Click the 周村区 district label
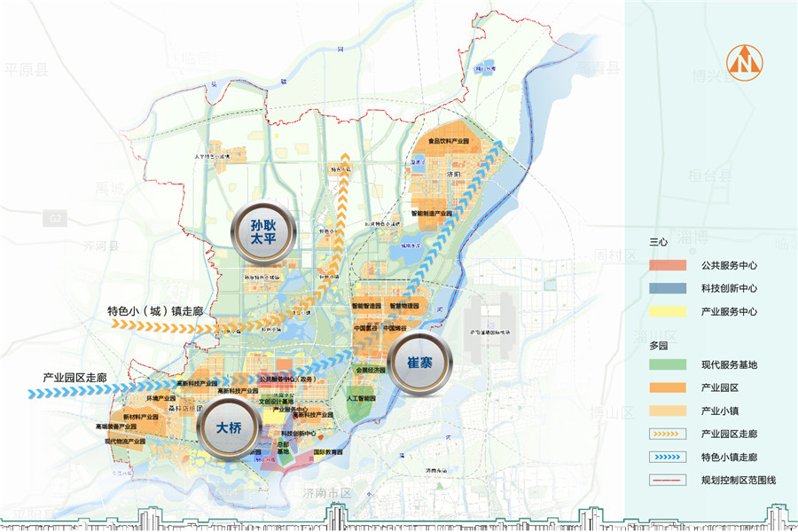The width and height of the screenshot is (798, 532). [615, 254]
